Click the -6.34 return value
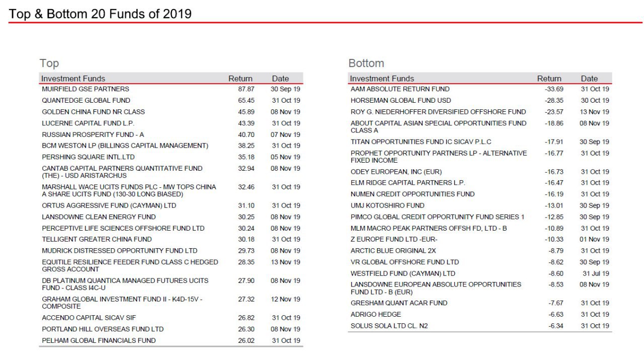Screen dimensions: 644x359 [555, 326]
